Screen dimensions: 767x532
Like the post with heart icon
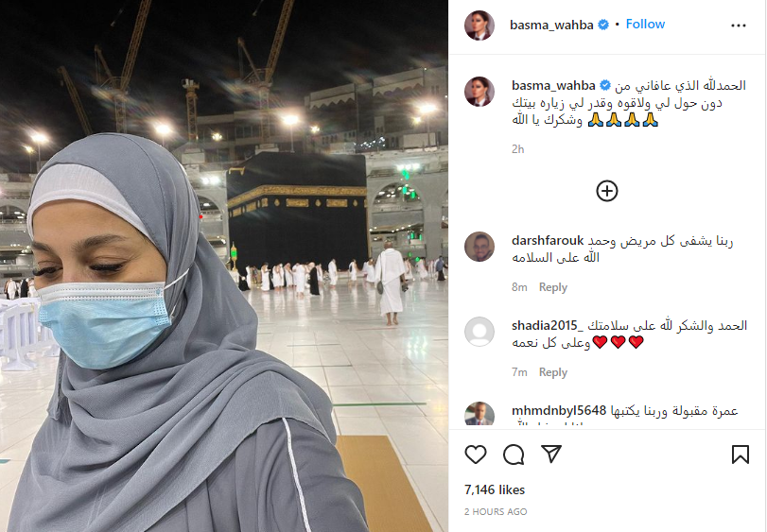click(x=475, y=455)
